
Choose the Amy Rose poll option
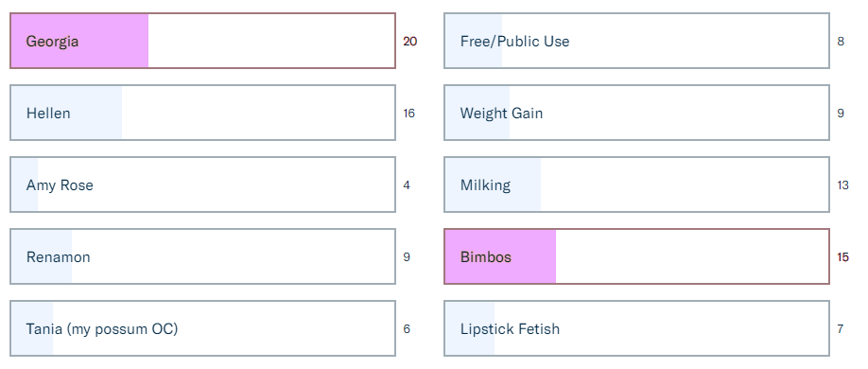pos(202,184)
